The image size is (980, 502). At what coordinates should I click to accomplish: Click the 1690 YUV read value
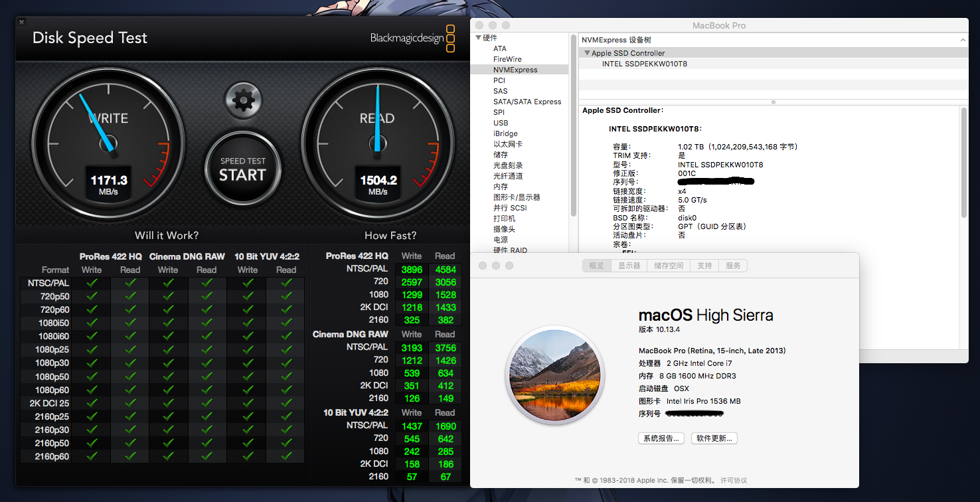click(x=446, y=426)
